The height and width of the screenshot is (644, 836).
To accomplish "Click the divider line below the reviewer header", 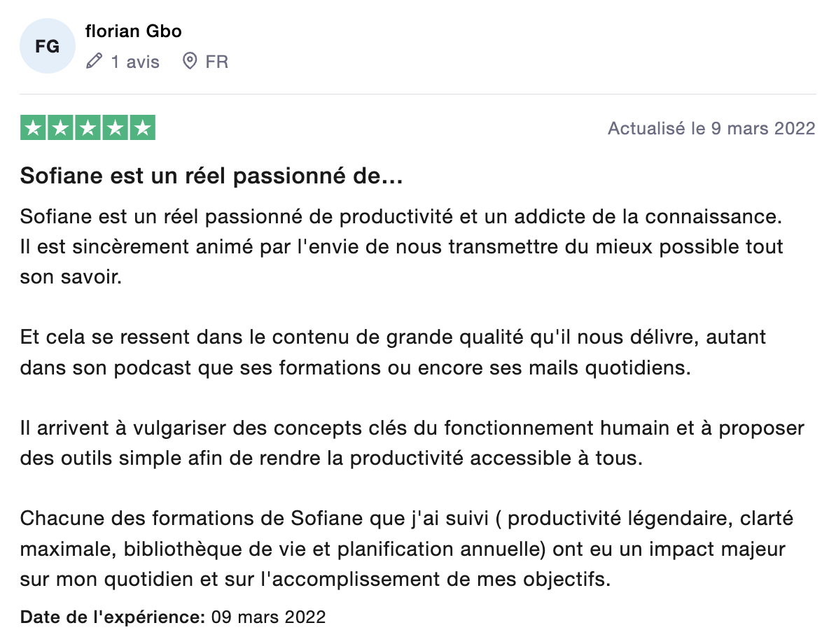I will pyautogui.click(x=418, y=94).
